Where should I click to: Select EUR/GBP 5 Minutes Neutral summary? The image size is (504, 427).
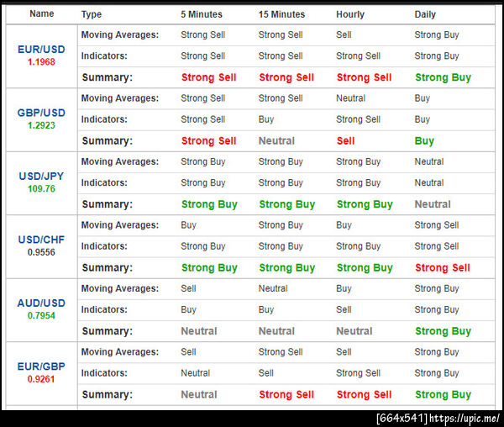coord(199,394)
